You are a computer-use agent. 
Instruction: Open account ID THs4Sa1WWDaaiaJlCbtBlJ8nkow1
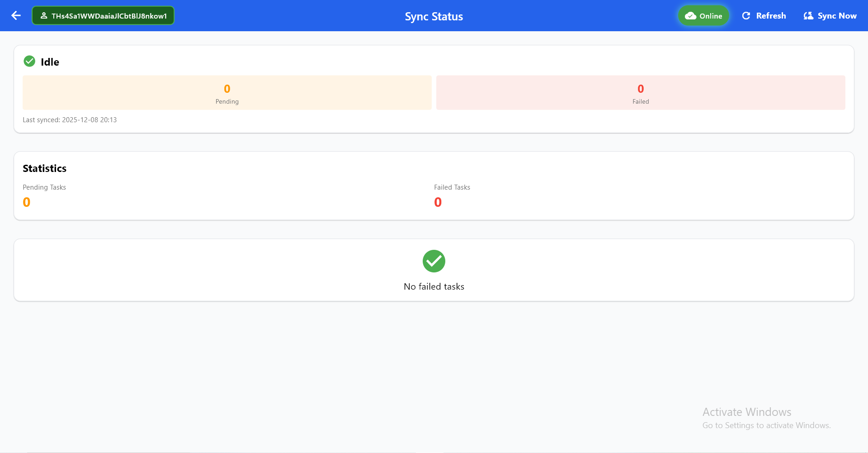(x=109, y=16)
